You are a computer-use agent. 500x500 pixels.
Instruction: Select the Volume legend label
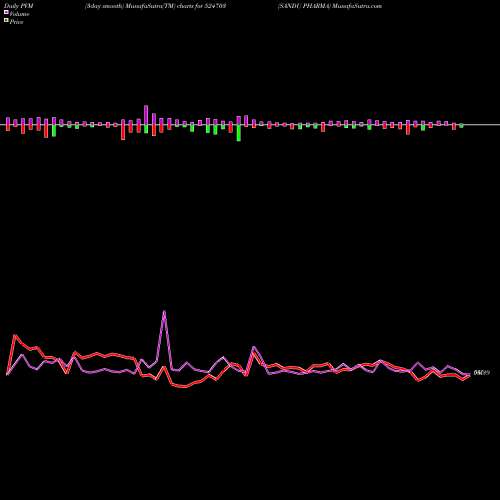[x=19, y=14]
